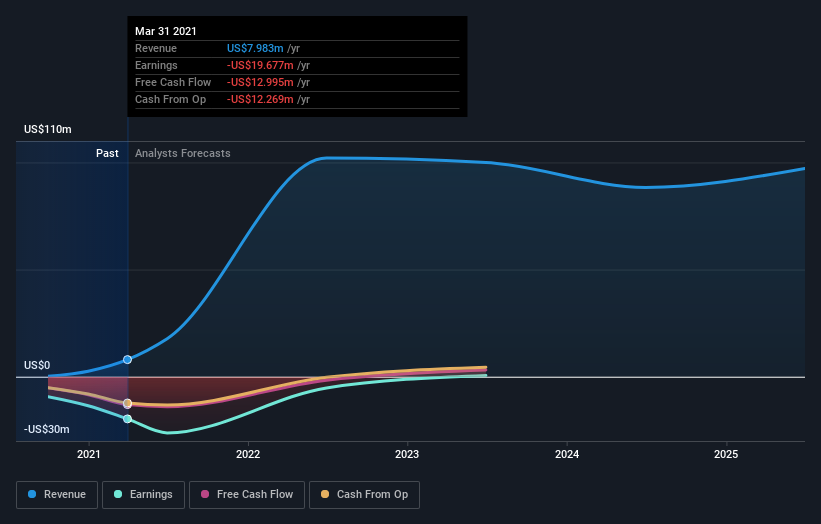
Task: Click the -US$30m y-axis label
Action: [47, 429]
